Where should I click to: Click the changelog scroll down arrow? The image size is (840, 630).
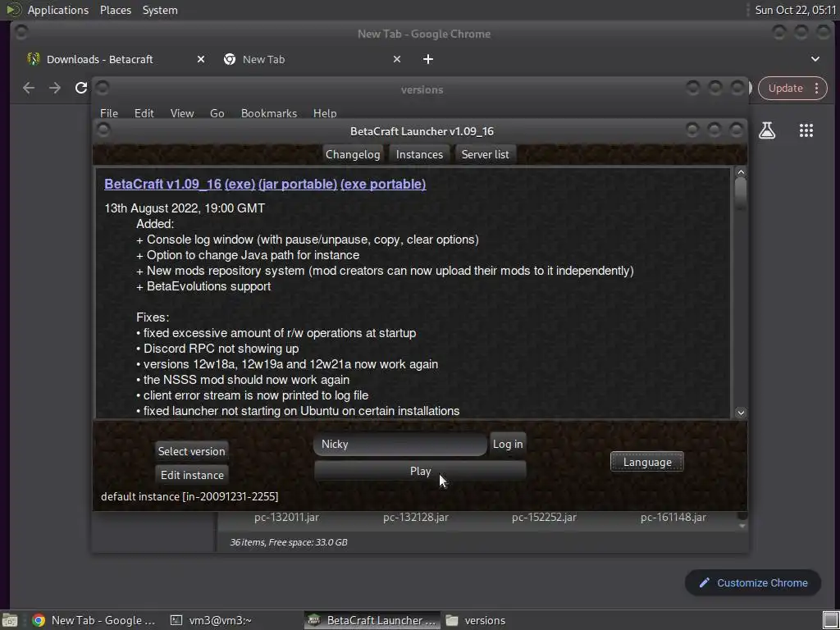(x=741, y=413)
